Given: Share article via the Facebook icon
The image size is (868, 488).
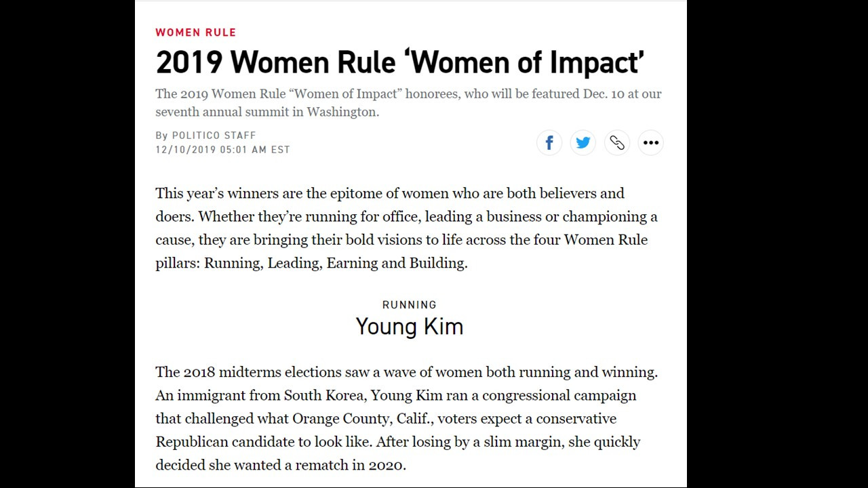Looking at the screenshot, I should pyautogui.click(x=549, y=142).
